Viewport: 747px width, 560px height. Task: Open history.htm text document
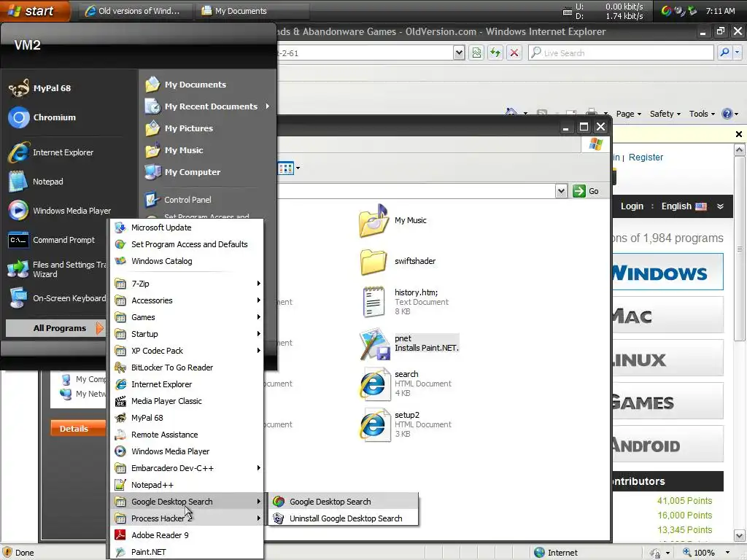click(x=404, y=302)
